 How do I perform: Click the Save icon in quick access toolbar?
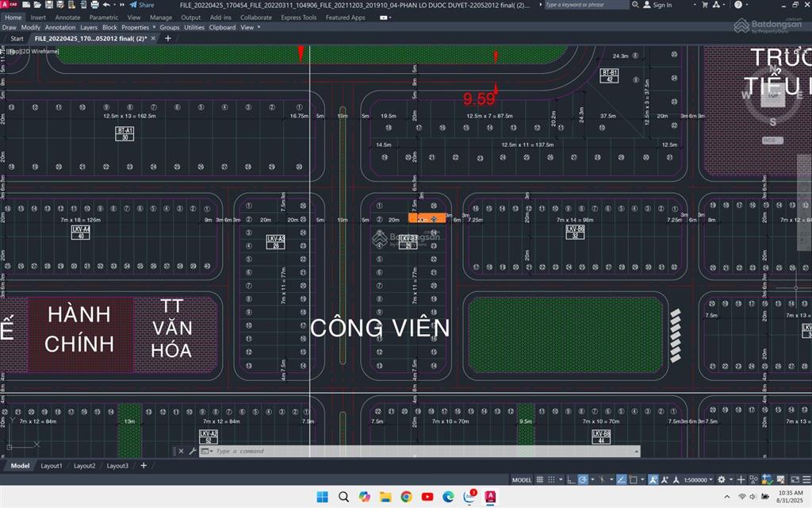click(x=49, y=5)
